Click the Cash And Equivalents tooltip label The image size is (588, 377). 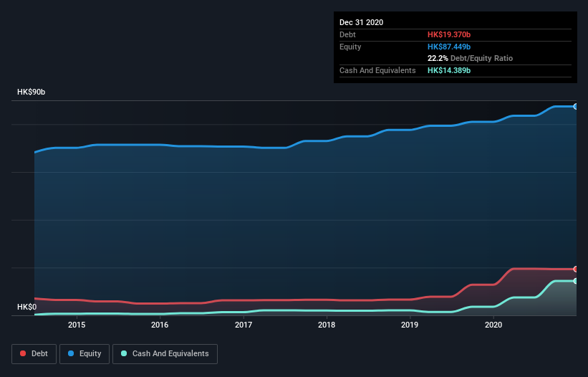pos(377,70)
